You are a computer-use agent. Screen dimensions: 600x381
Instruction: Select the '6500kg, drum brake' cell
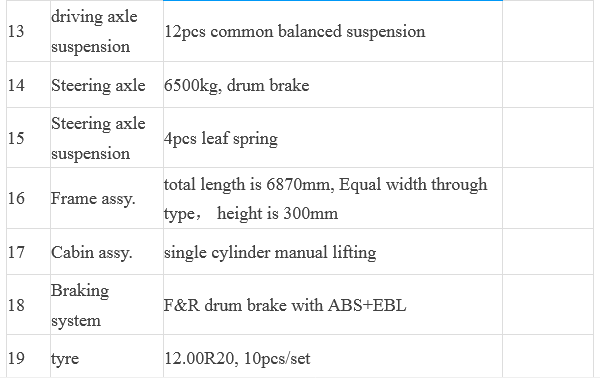(333, 85)
